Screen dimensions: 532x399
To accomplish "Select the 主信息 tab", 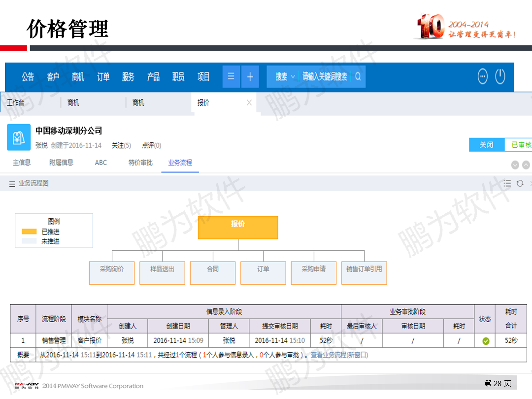I will coord(22,163).
